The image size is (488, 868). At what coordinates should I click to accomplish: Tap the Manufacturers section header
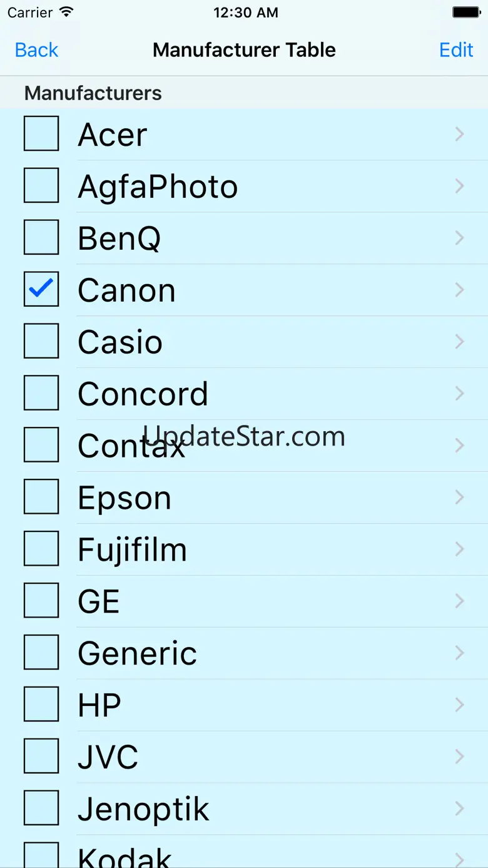tap(93, 93)
